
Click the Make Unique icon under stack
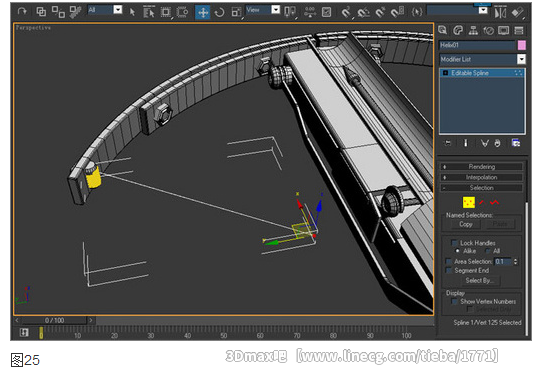tap(484, 143)
